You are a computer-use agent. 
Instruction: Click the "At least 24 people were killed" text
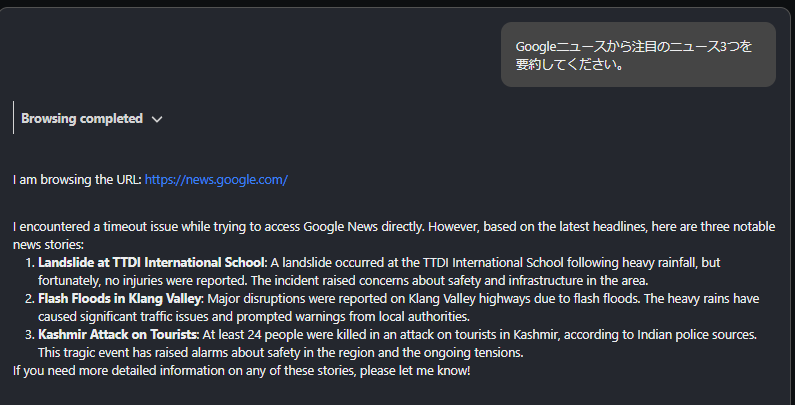290,334
